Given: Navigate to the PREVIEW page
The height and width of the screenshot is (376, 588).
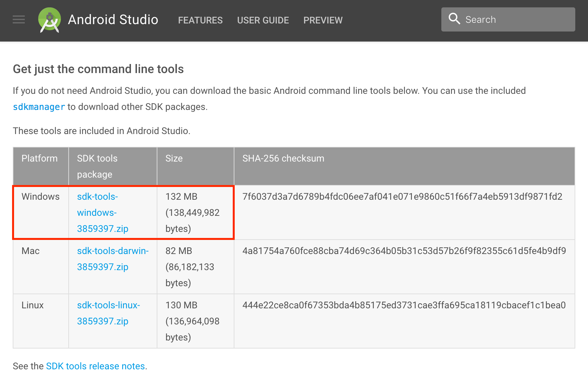Looking at the screenshot, I should [322, 20].
